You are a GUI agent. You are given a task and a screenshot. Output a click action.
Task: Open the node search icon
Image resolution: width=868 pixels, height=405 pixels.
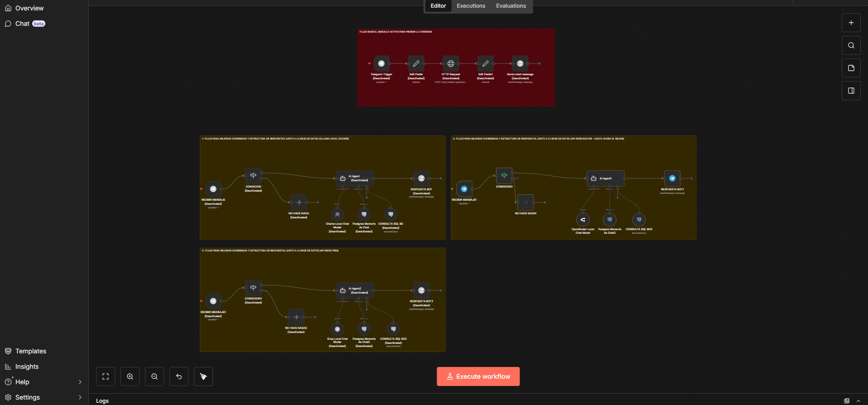coord(851,45)
